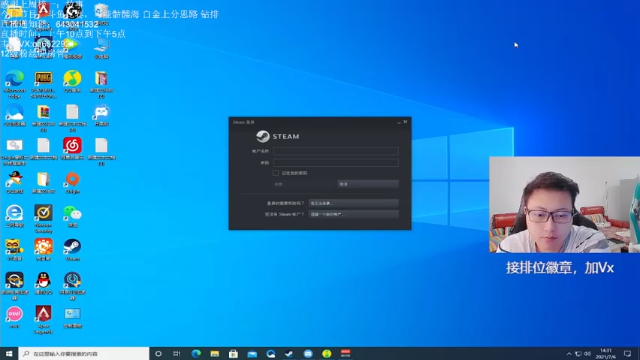The width and height of the screenshot is (640, 360).
Task: Open QQ Music desktop shortcut
Action: (73, 82)
